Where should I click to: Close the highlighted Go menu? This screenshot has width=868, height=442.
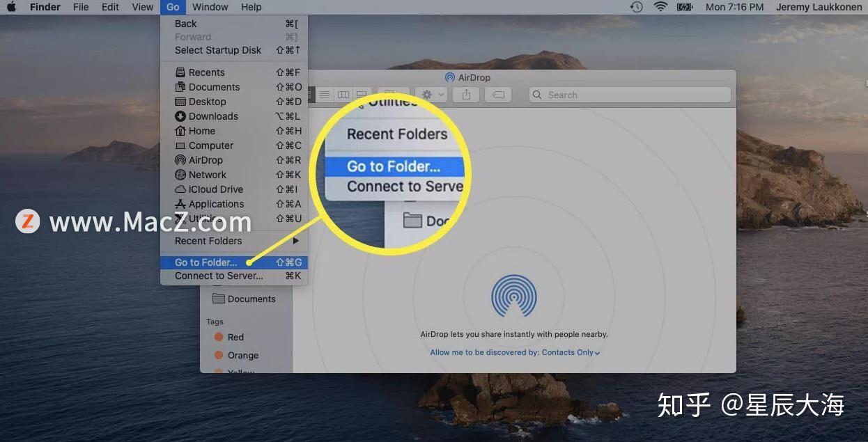point(173,7)
